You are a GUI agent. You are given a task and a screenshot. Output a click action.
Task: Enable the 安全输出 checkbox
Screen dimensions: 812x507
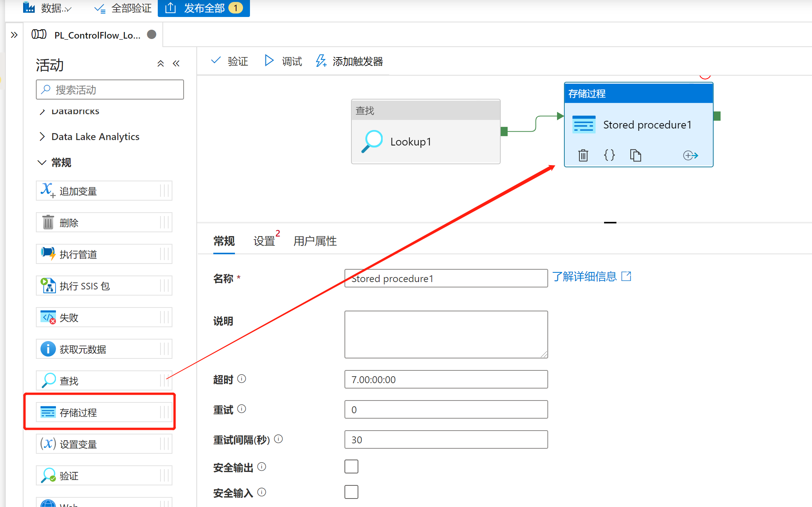pos(351,466)
